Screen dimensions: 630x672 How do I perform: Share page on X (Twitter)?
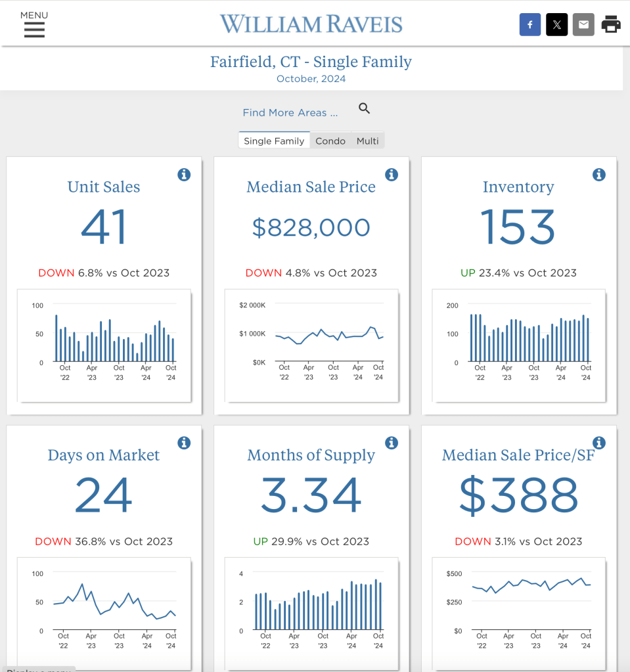(x=556, y=25)
